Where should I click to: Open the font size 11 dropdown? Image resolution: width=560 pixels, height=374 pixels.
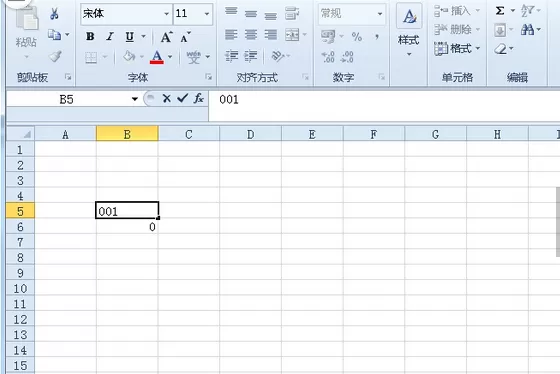pyautogui.click(x=207, y=14)
